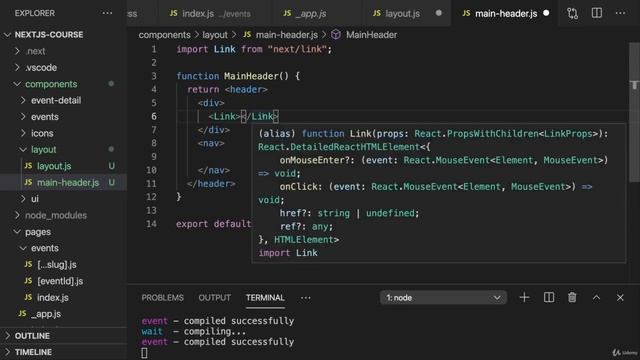Click the unsaved dot on layout.js tab
The width and height of the screenshot is (640, 360).
(x=439, y=13)
